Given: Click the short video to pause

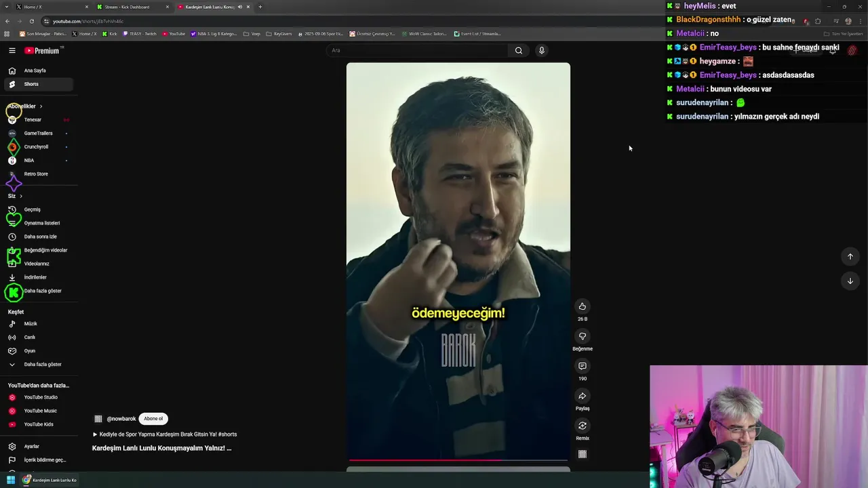Looking at the screenshot, I should tap(458, 262).
